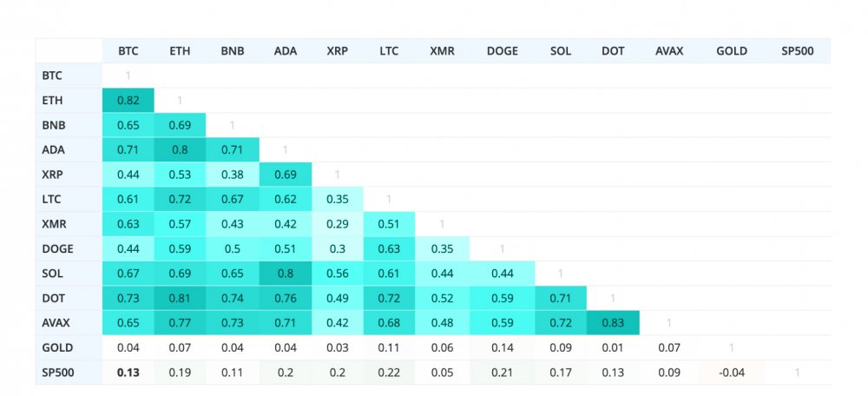This screenshot has width=868, height=396.
Task: Click the GOLD row label
Action: click(x=69, y=348)
